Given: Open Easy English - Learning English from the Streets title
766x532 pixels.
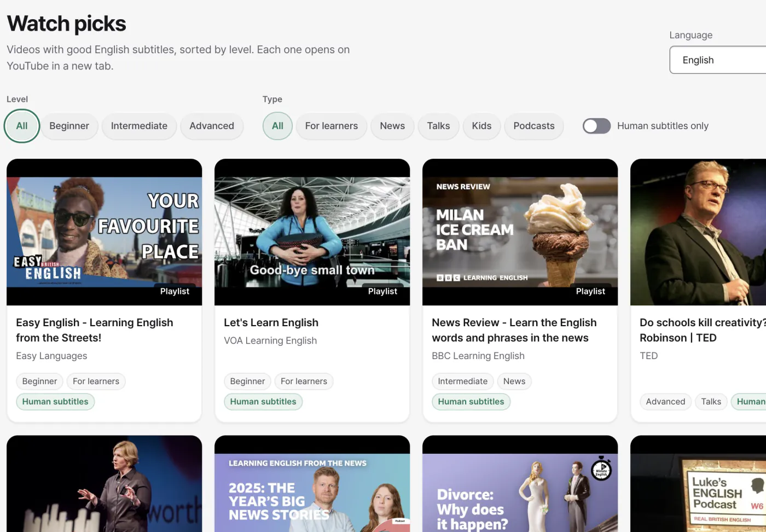Looking at the screenshot, I should [95, 330].
